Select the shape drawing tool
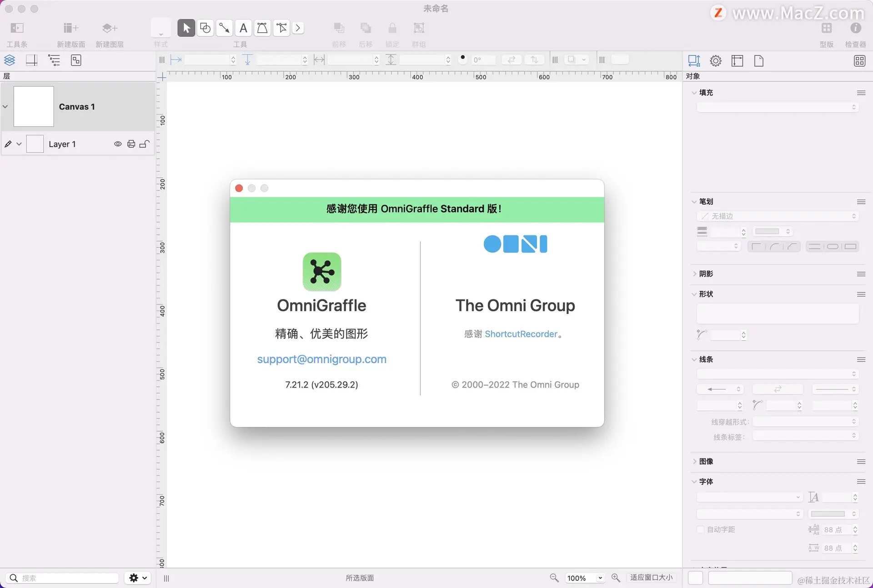This screenshot has width=873, height=588. (x=205, y=28)
